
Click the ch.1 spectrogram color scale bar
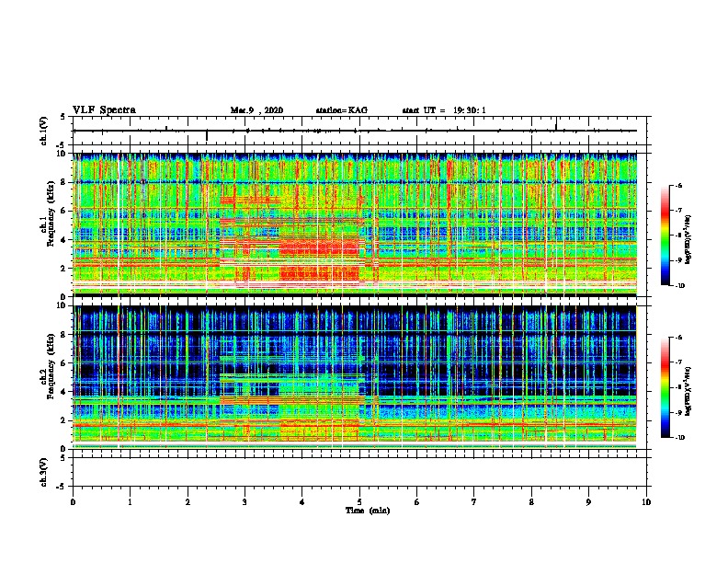pyautogui.click(x=665, y=236)
